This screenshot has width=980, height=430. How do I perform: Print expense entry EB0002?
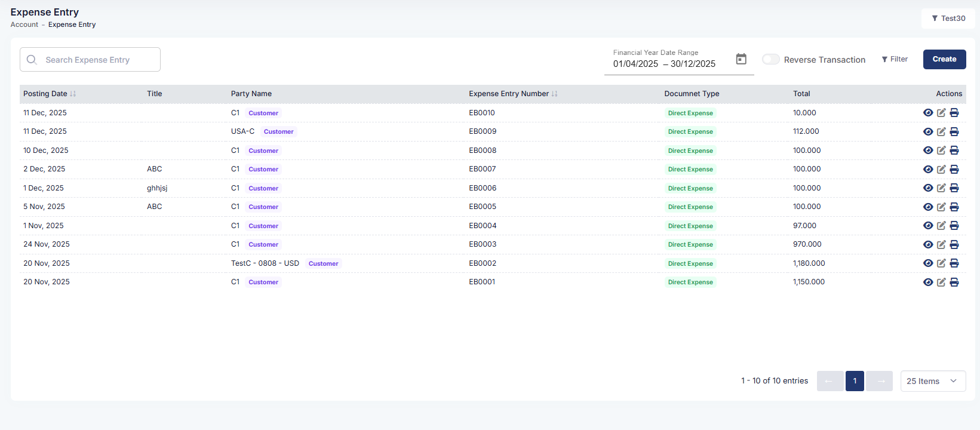point(954,263)
